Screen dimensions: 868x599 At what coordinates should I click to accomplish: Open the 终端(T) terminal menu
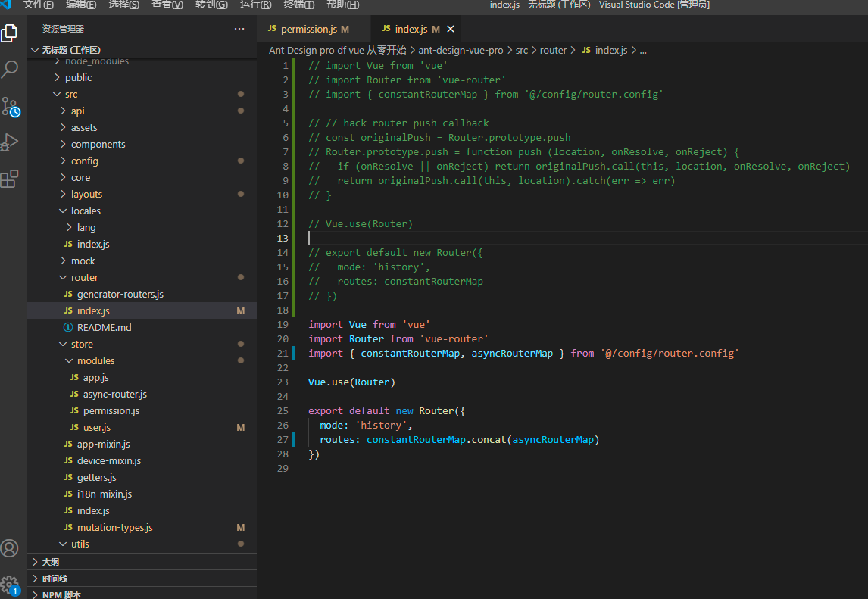pyautogui.click(x=298, y=5)
